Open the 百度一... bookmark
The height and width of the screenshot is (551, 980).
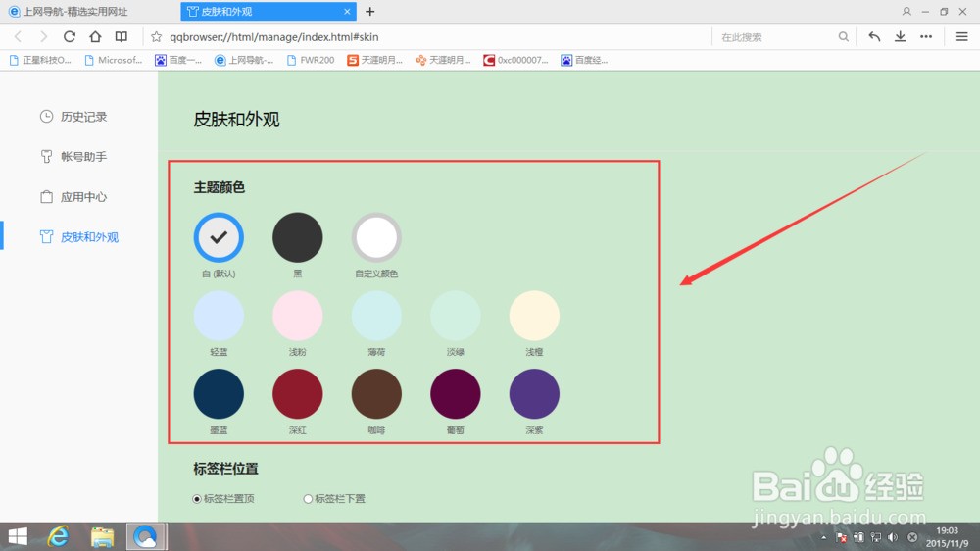coord(178,60)
